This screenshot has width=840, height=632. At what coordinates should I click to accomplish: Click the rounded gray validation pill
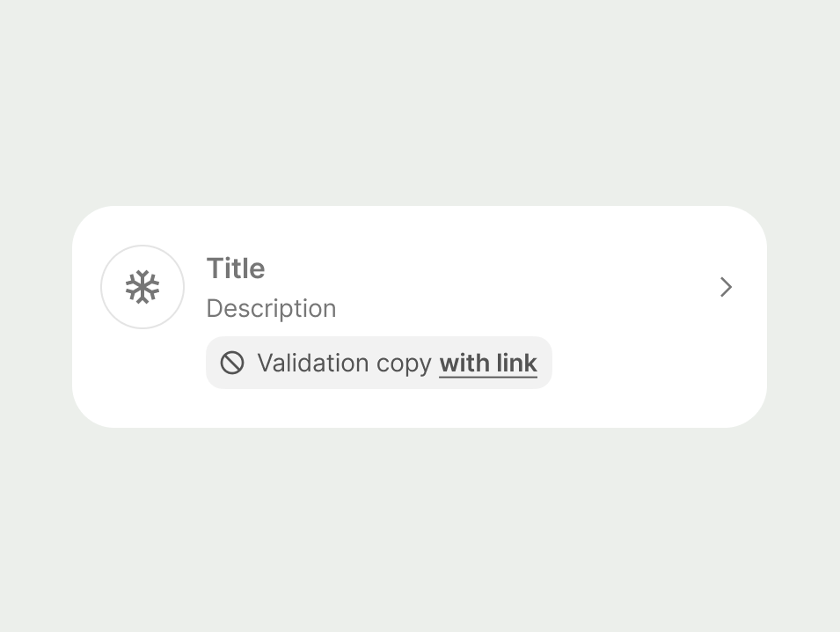coord(378,362)
